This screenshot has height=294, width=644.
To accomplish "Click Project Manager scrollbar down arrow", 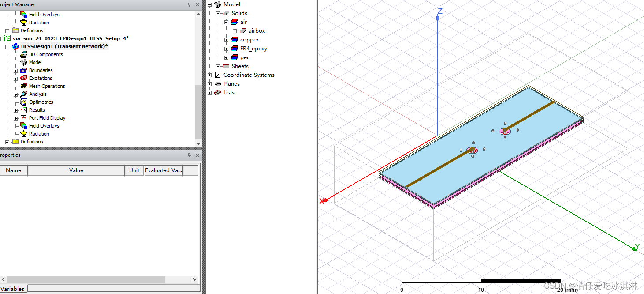I will pyautogui.click(x=198, y=143).
